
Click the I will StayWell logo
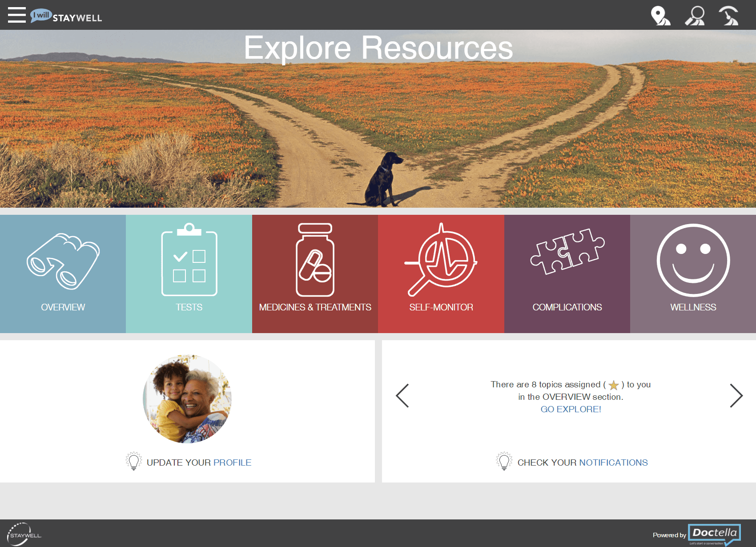(66, 16)
